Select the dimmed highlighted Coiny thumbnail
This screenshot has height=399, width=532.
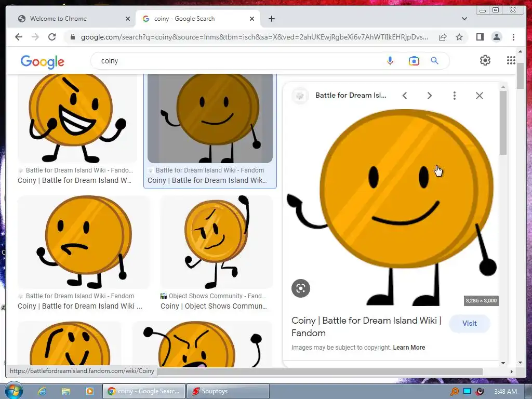click(x=210, y=118)
